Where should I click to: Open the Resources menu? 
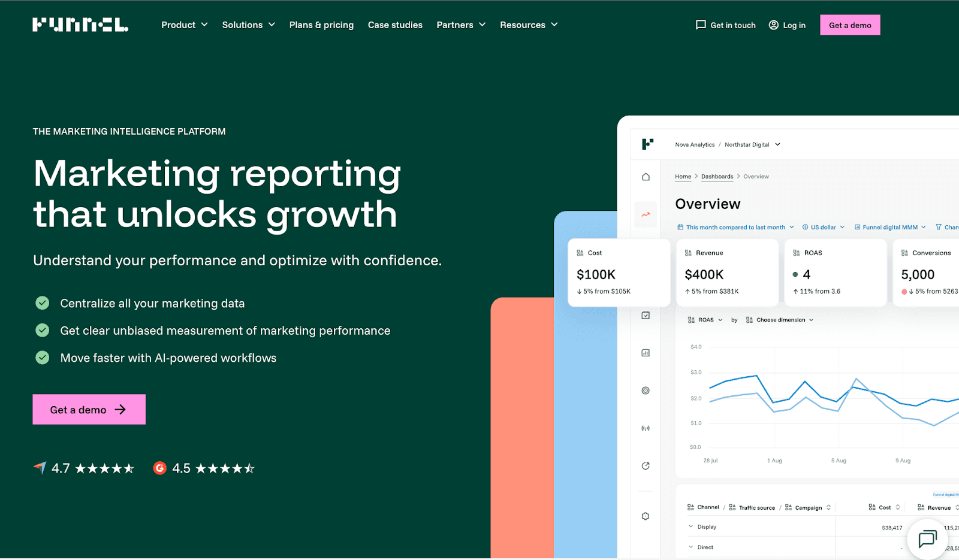[x=528, y=25]
